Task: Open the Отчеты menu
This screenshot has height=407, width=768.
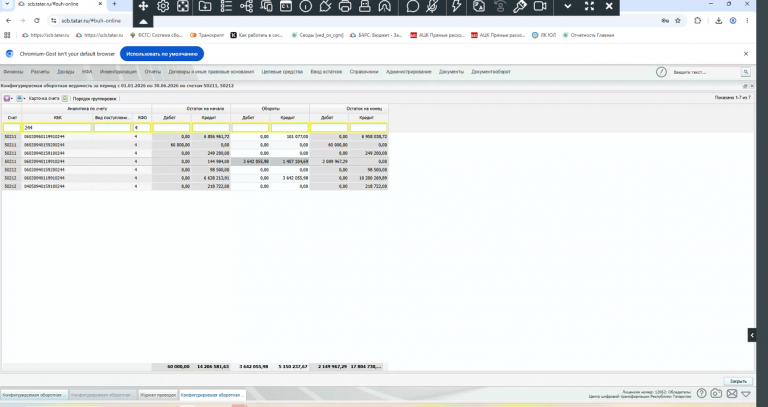Action: pyautogui.click(x=152, y=72)
